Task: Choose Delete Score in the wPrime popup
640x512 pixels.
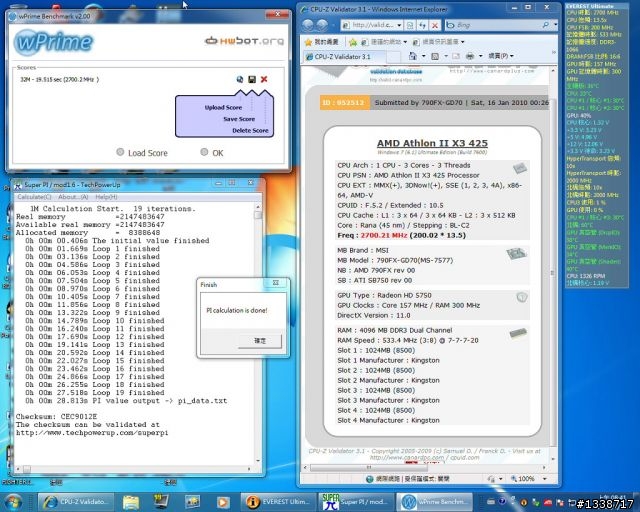Action: click(x=250, y=131)
